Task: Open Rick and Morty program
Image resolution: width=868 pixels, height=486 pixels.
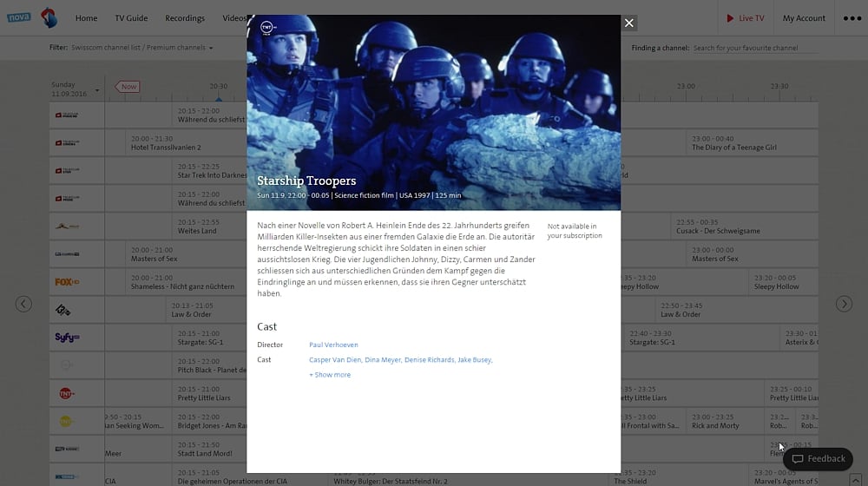Action: (x=725, y=421)
